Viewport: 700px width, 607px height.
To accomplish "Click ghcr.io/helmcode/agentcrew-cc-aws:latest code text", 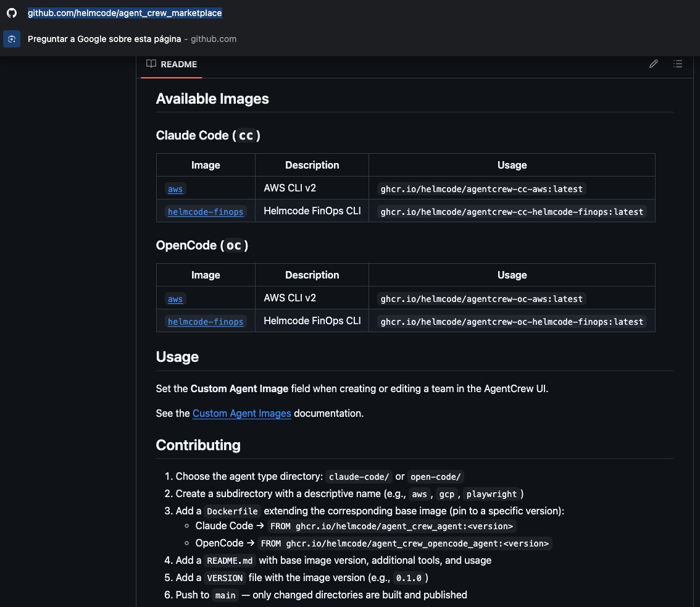I will click(x=481, y=189).
